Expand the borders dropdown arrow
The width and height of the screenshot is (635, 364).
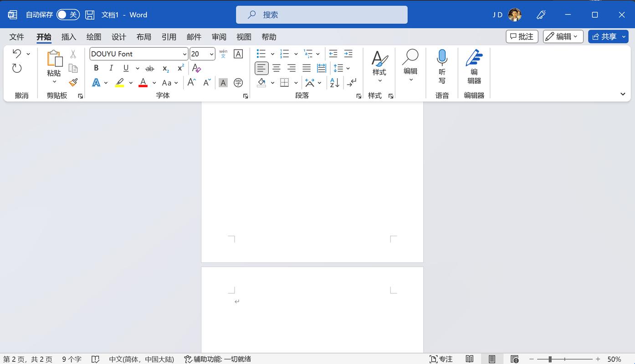tap(296, 83)
